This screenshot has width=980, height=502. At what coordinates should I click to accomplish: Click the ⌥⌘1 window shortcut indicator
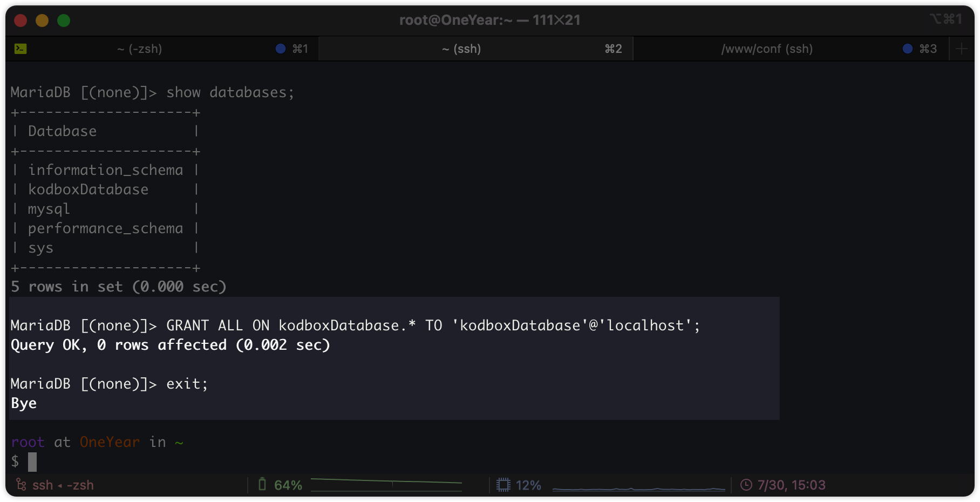pyautogui.click(x=945, y=19)
